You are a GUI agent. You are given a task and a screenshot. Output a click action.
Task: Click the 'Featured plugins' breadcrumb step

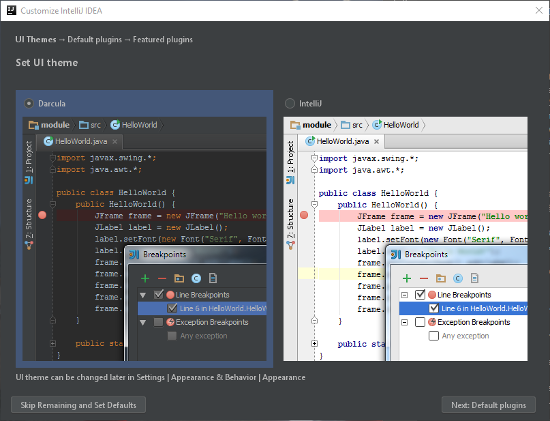[x=163, y=39]
